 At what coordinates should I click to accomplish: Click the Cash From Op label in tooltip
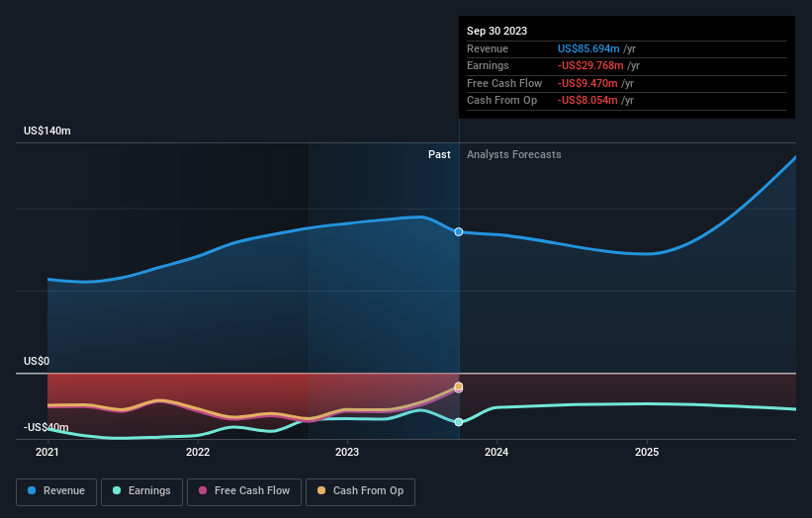(501, 101)
